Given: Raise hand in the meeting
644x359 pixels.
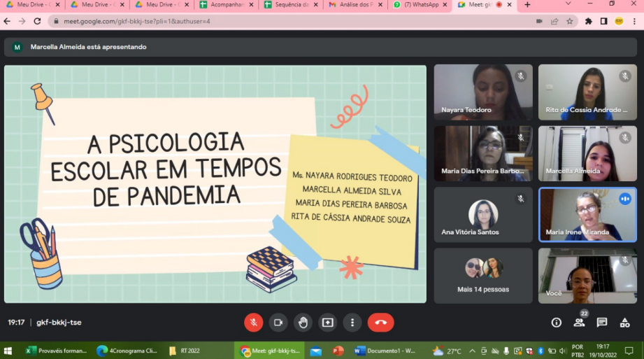Looking at the screenshot, I should (303, 323).
